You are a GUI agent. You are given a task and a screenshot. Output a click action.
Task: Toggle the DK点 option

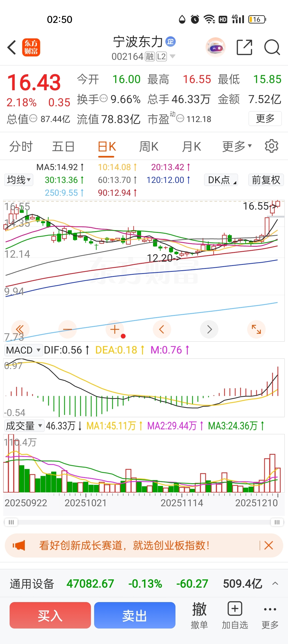point(221,180)
